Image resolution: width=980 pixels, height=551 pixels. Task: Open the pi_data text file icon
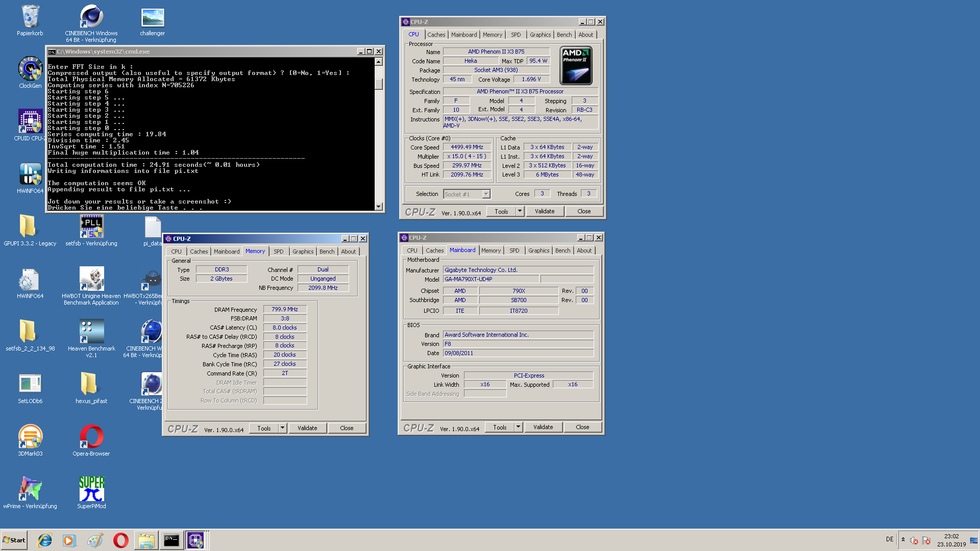click(x=153, y=230)
